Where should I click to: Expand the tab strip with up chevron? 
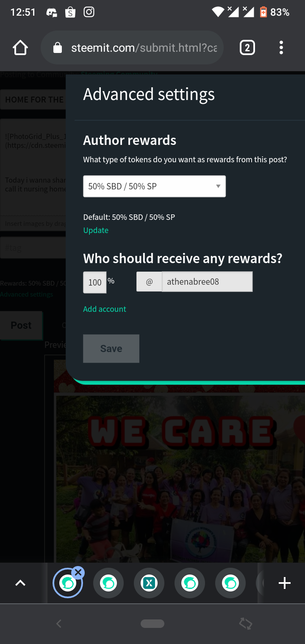20,583
